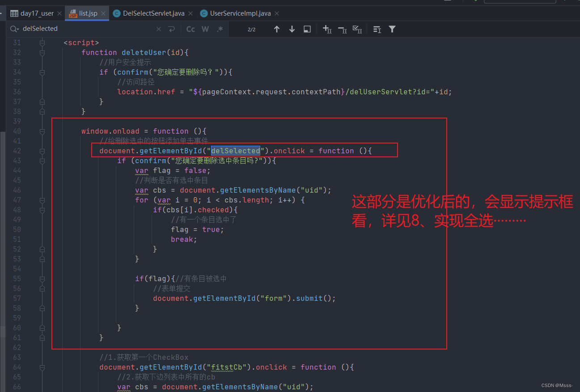Click the delSelected search input field
This screenshot has width=580, height=392.
click(87, 29)
